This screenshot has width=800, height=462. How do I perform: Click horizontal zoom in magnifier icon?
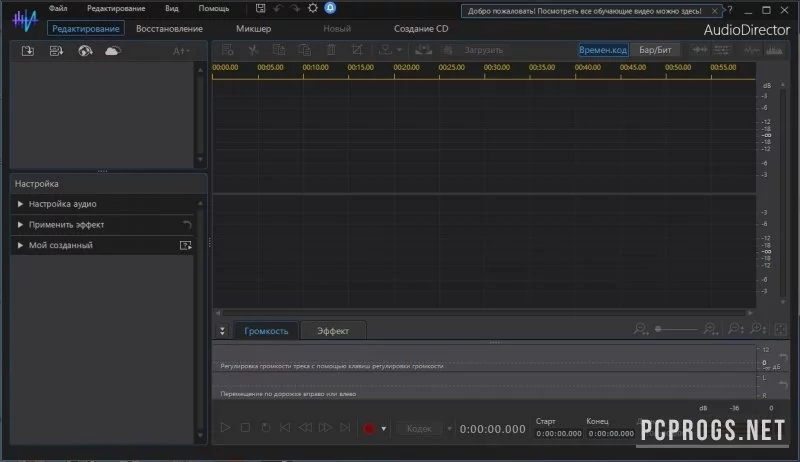pos(711,329)
